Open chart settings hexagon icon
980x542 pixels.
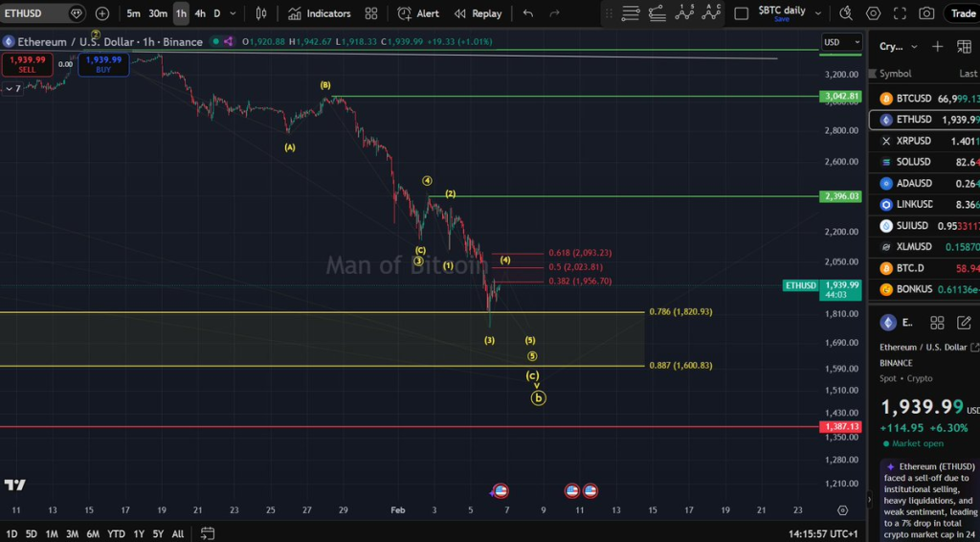click(873, 13)
